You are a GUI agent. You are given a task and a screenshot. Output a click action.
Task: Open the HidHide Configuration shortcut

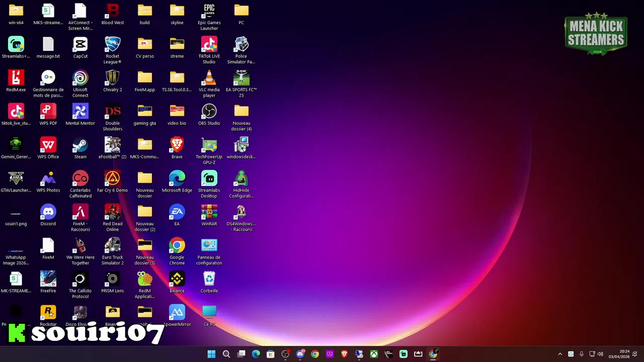[242, 184]
